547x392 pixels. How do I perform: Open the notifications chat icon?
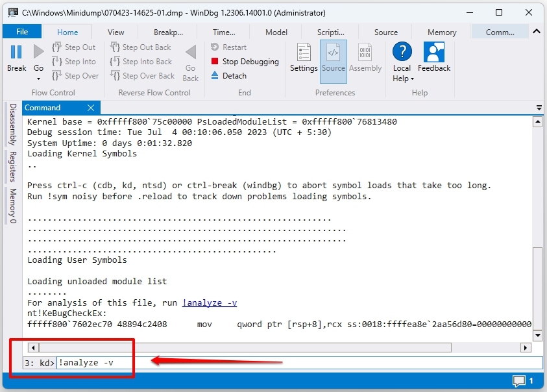[518, 381]
